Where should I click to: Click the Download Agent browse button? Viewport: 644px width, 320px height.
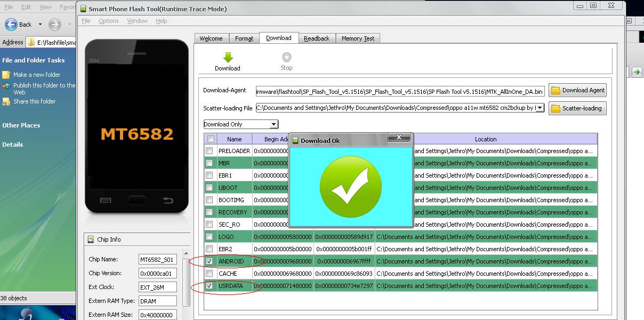[577, 90]
